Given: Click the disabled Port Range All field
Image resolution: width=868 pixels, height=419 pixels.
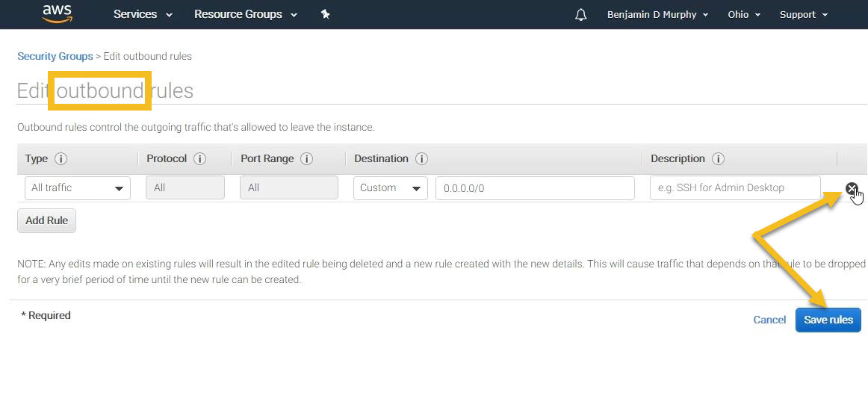Looking at the screenshot, I should coord(289,188).
